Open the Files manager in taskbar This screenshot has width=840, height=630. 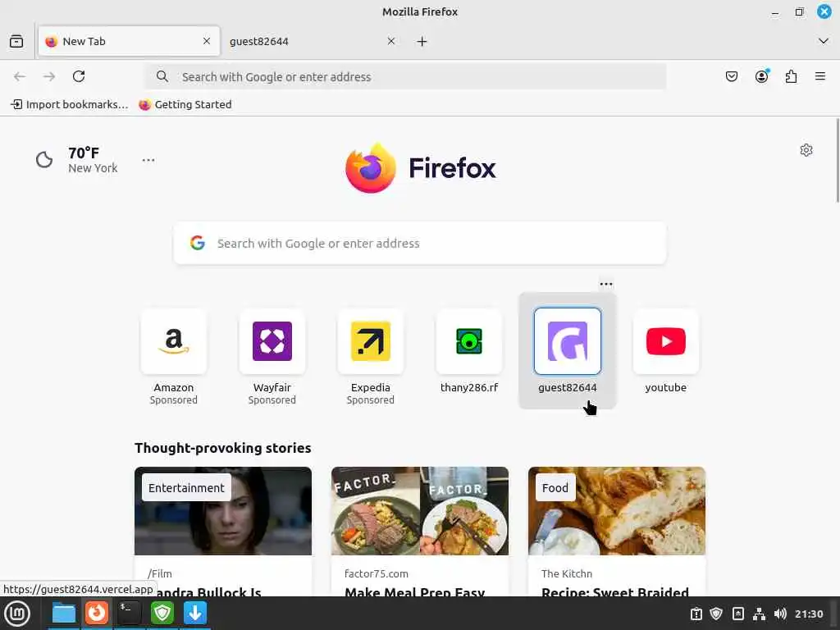(x=64, y=614)
